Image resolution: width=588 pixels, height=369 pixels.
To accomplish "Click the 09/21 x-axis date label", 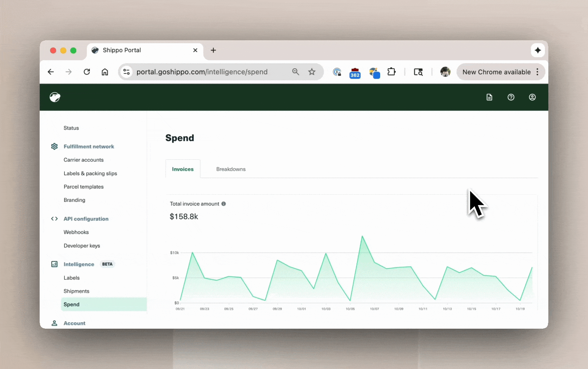I will pos(180,309).
